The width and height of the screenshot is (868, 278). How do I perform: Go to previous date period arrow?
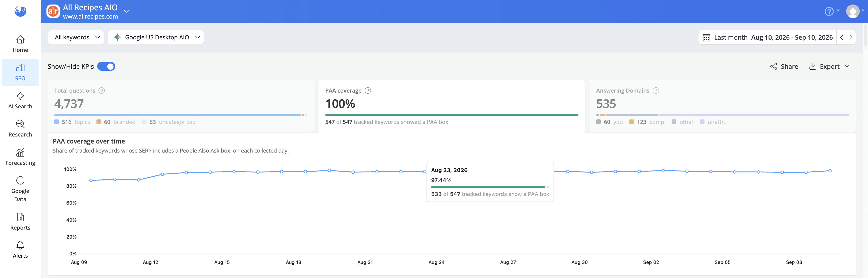coord(842,37)
